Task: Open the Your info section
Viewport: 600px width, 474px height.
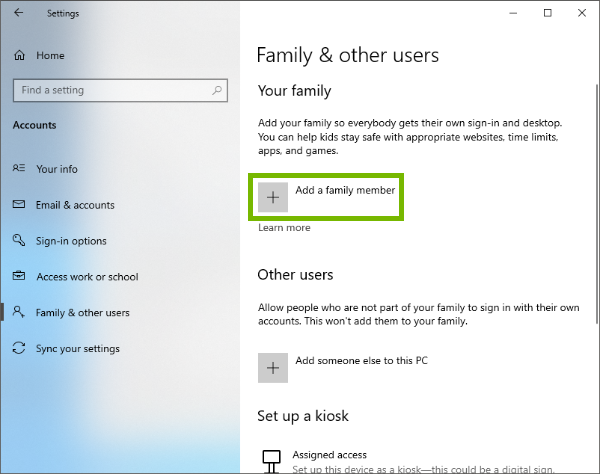Action: 57,169
